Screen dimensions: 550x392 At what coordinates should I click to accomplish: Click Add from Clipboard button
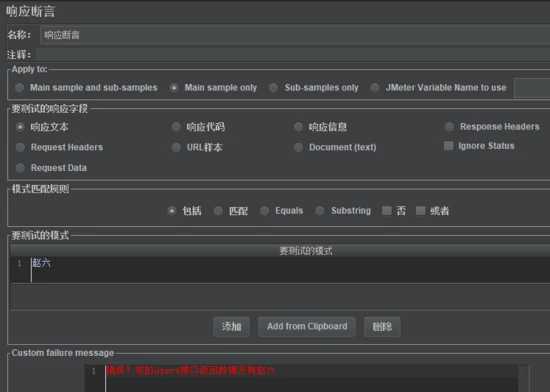point(307,327)
